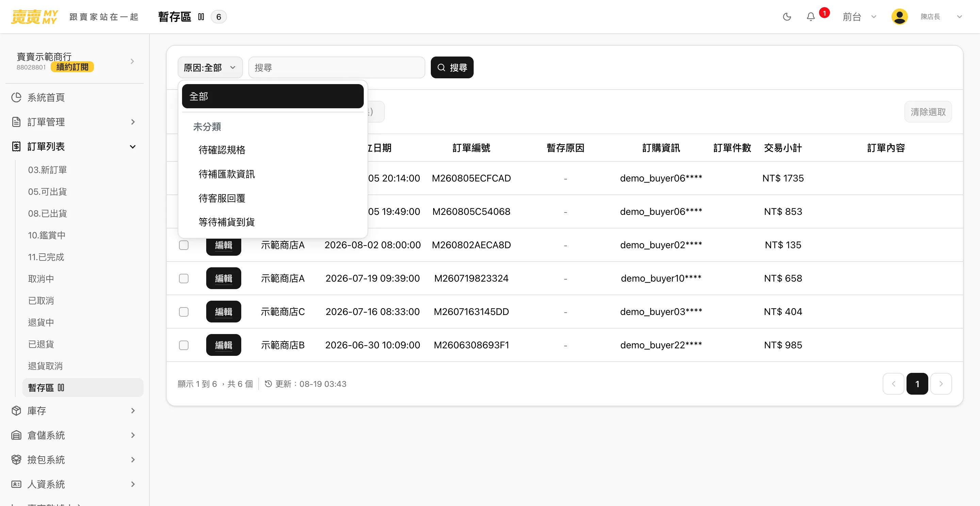Go to next page arrow
This screenshot has width=980, height=506.
941,384
